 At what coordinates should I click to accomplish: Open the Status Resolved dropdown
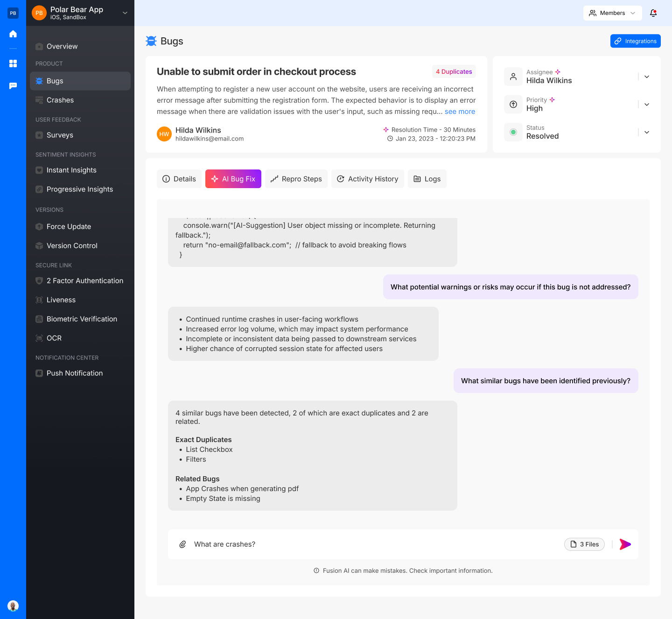[x=646, y=133]
